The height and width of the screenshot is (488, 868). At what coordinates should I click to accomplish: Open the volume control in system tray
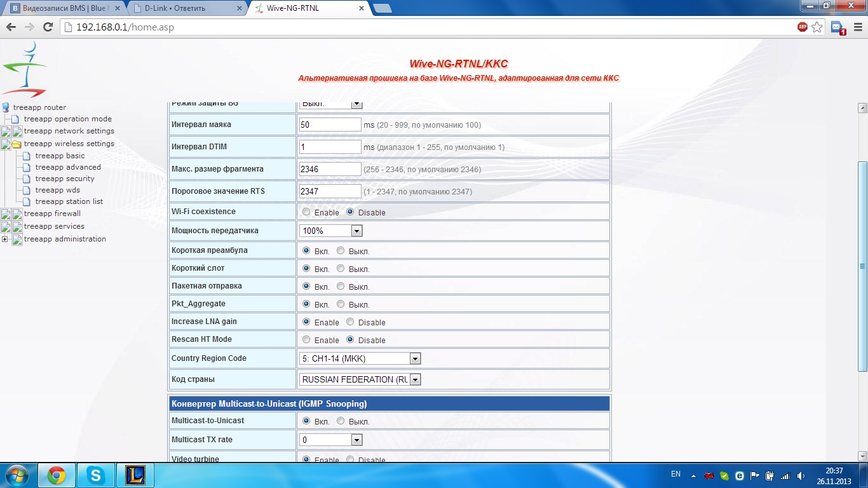tap(801, 475)
